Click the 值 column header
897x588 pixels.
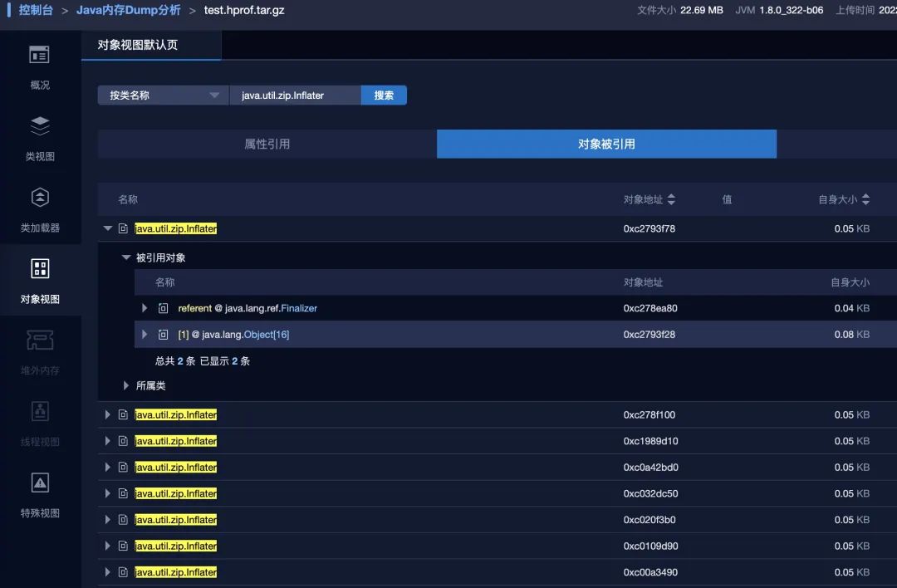point(727,199)
